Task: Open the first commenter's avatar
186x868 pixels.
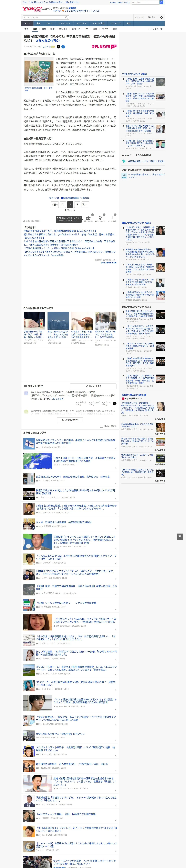Action: [26, 393]
